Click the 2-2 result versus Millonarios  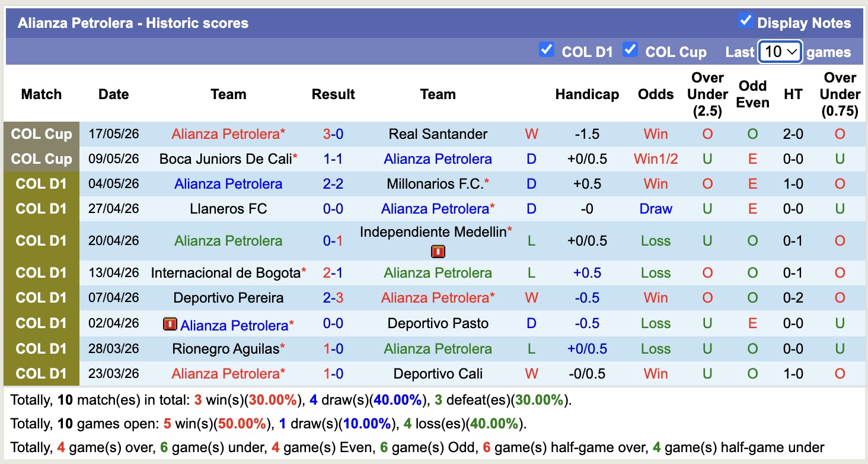(x=333, y=184)
